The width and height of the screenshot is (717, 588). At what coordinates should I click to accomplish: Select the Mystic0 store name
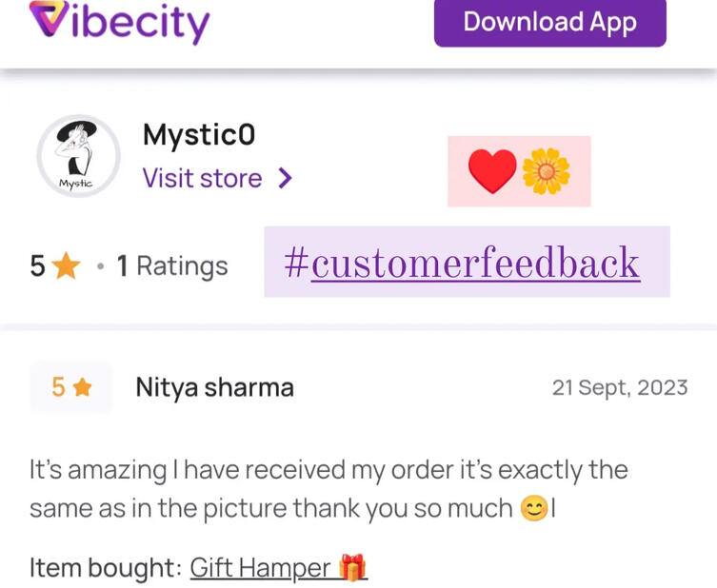(x=199, y=135)
